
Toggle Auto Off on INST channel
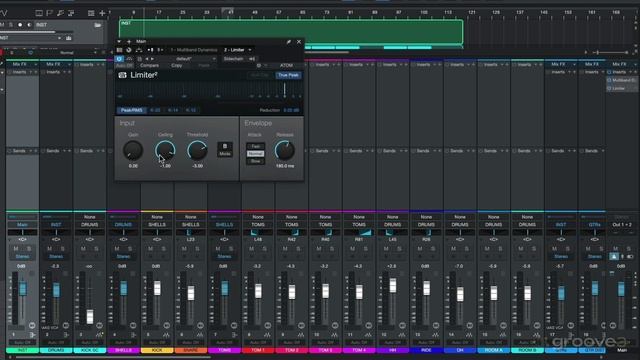(22, 342)
